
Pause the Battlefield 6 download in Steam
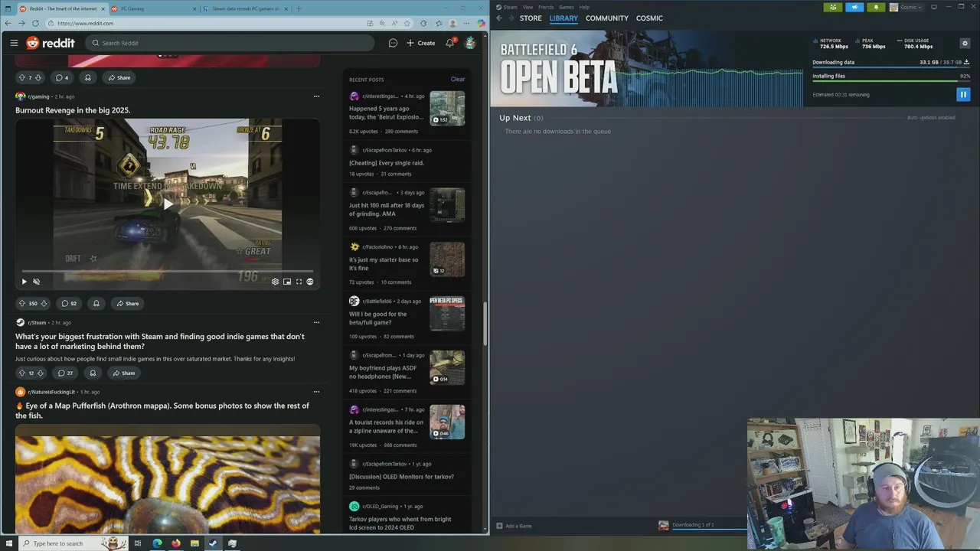963,94
